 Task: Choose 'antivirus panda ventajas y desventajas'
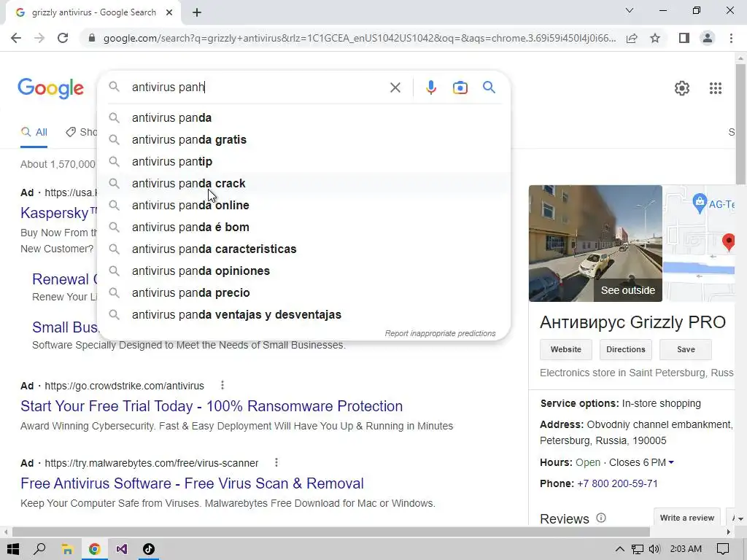point(303,315)
